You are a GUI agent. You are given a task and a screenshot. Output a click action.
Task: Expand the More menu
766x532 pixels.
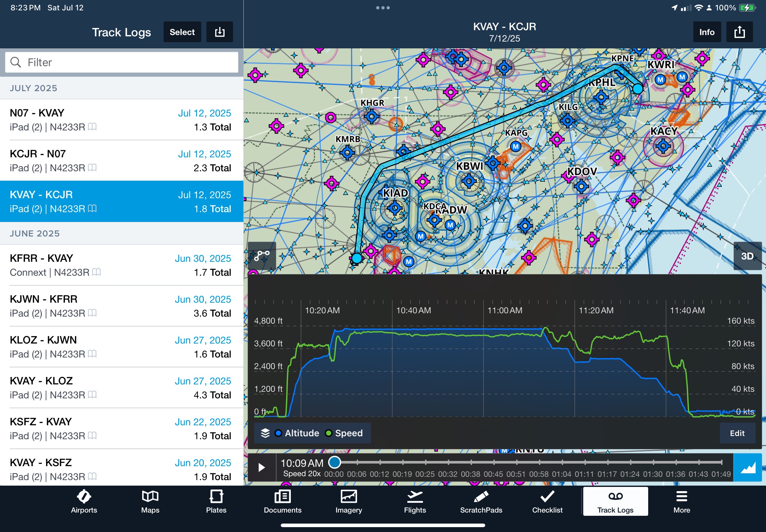(x=681, y=502)
